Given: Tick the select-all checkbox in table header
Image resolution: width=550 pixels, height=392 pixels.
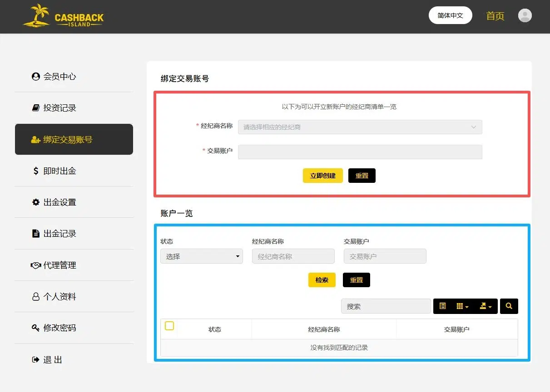Looking at the screenshot, I should [x=169, y=326].
